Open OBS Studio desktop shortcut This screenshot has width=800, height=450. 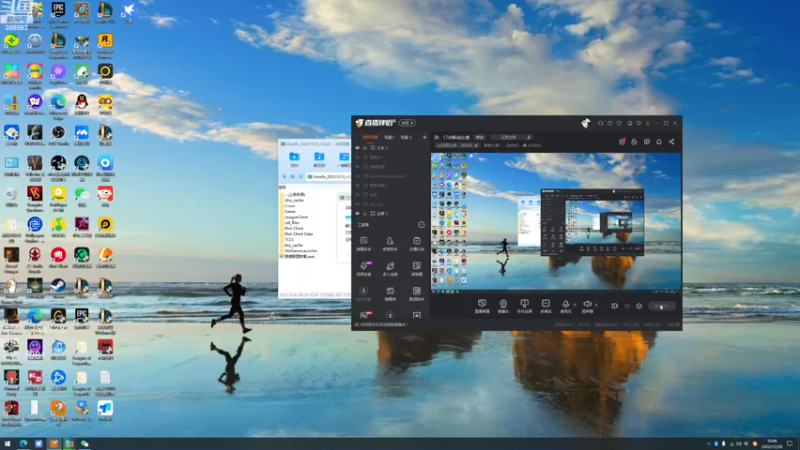(x=58, y=136)
